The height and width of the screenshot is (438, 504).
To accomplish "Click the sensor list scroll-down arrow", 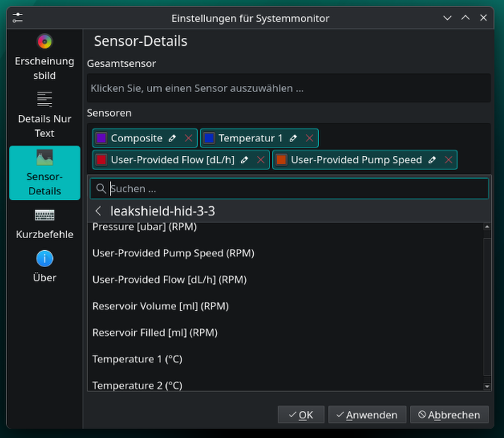I will [487, 386].
